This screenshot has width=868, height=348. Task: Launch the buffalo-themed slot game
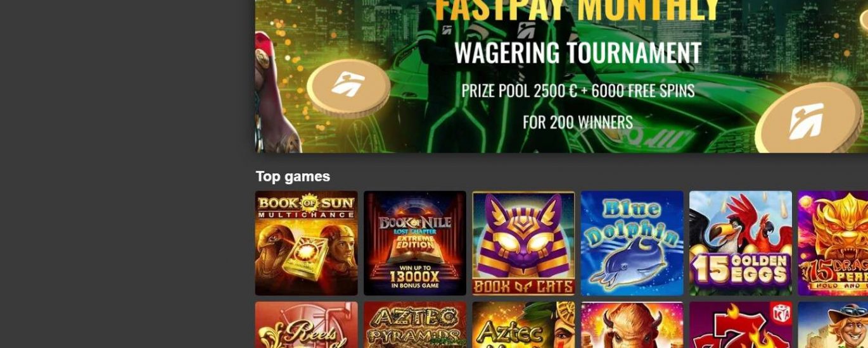pyautogui.click(x=632, y=325)
